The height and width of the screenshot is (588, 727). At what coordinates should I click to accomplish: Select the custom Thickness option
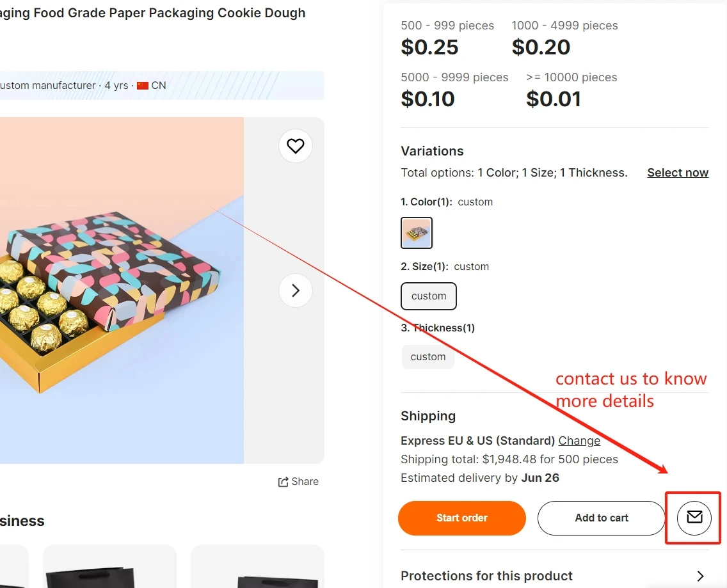click(x=428, y=357)
